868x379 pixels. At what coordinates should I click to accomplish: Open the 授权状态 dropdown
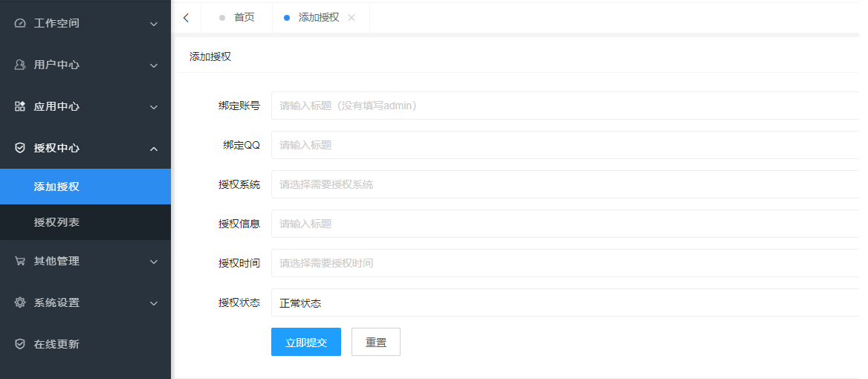click(565, 302)
